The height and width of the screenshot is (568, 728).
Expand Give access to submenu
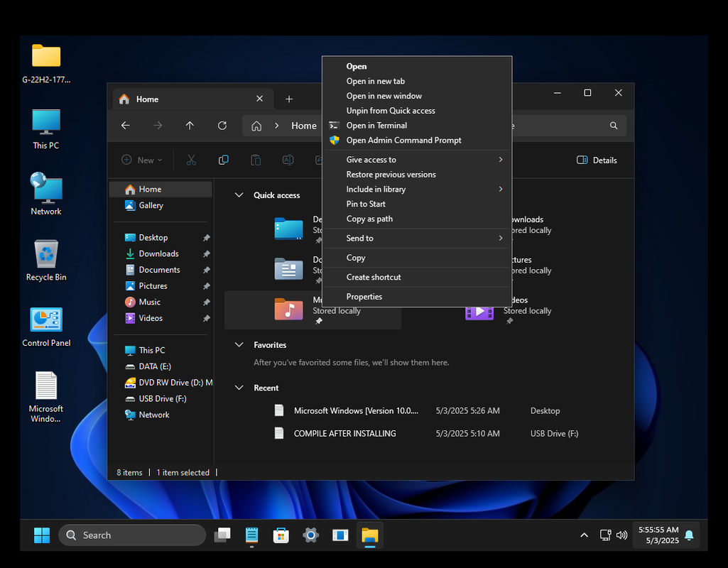pyautogui.click(x=417, y=160)
